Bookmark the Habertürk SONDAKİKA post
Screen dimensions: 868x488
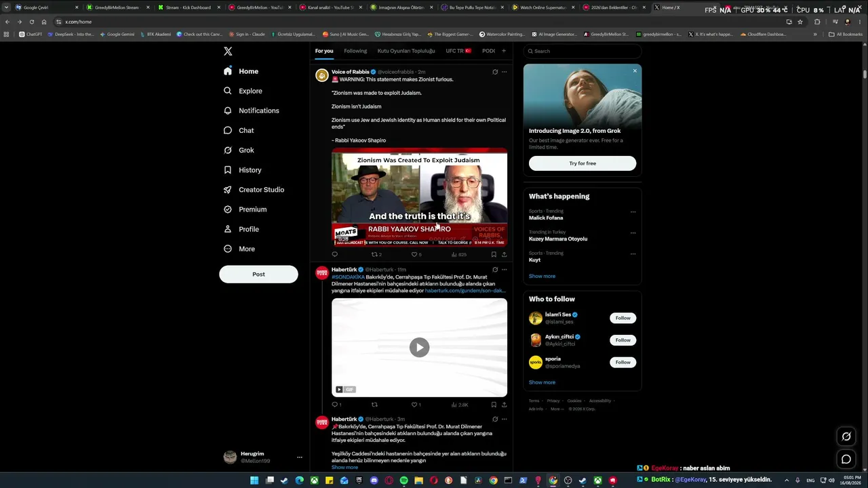coord(494,405)
